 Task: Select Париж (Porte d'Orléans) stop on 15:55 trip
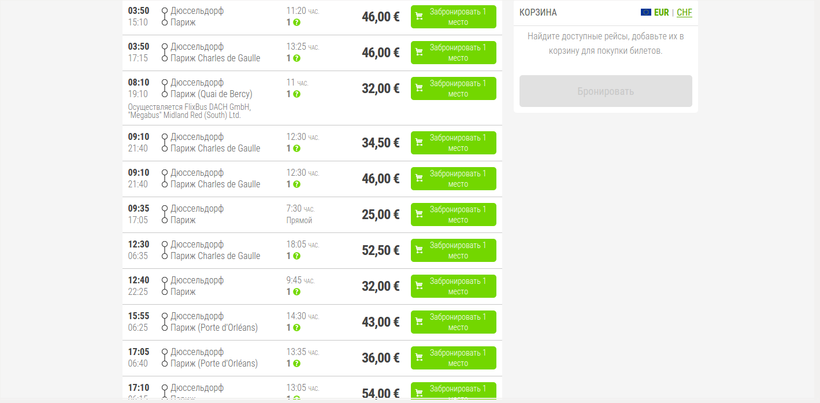tap(214, 328)
